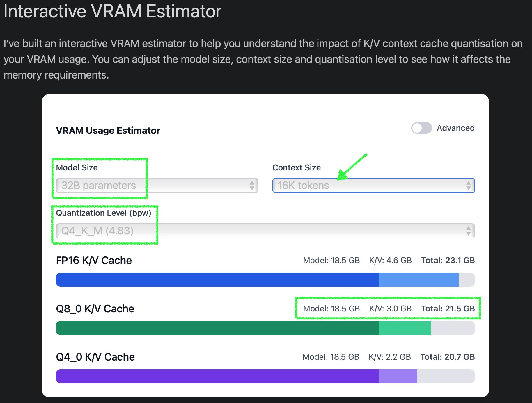This screenshot has width=532, height=403.
Task: Click the dark green Q8_0 model bar
Action: coord(217,328)
